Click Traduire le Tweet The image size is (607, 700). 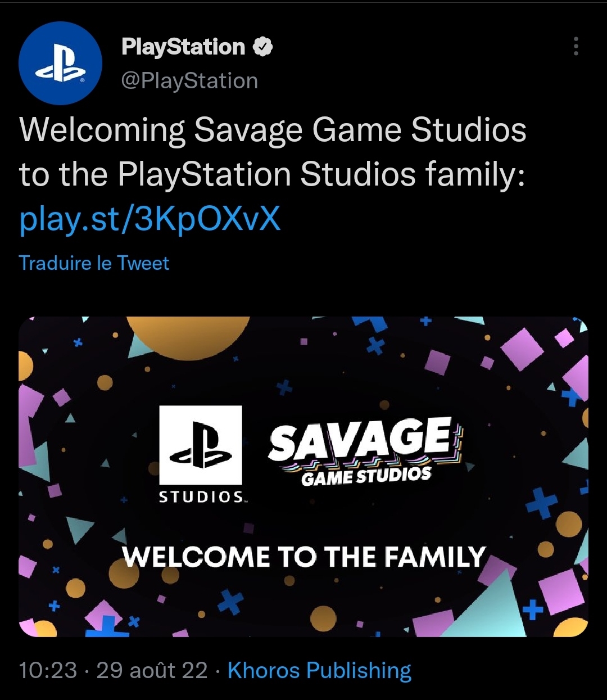coord(94,263)
